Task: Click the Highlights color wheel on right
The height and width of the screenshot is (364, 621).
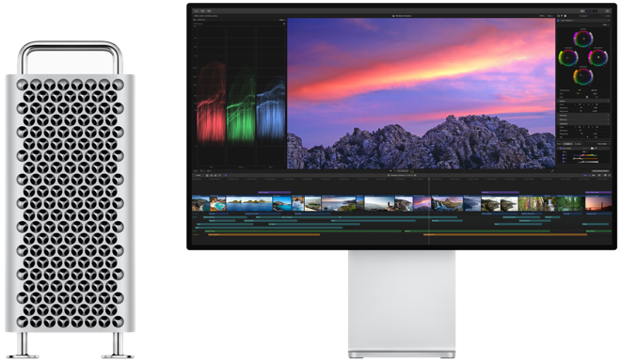Action: click(597, 57)
